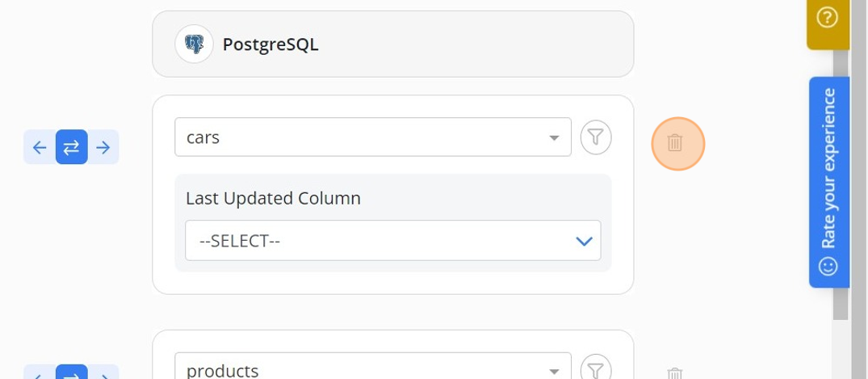The image size is (868, 379).
Task: Set cars sync direction to left arrow
Action: pos(40,147)
